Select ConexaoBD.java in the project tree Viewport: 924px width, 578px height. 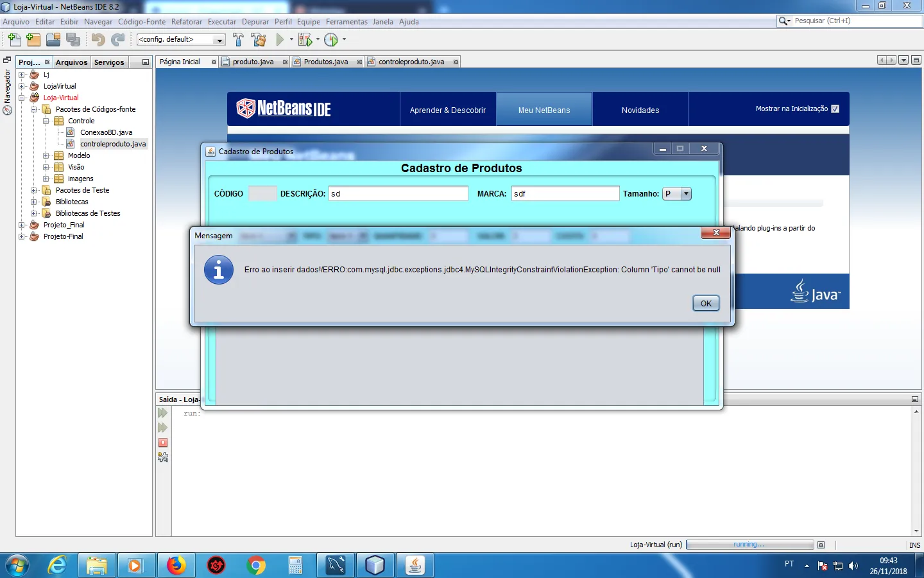106,132
